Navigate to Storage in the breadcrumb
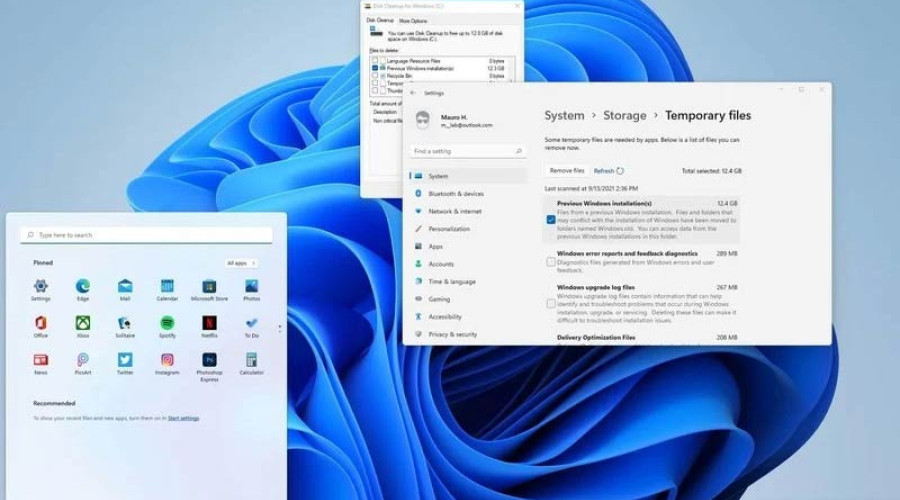900x500 pixels. (624, 116)
